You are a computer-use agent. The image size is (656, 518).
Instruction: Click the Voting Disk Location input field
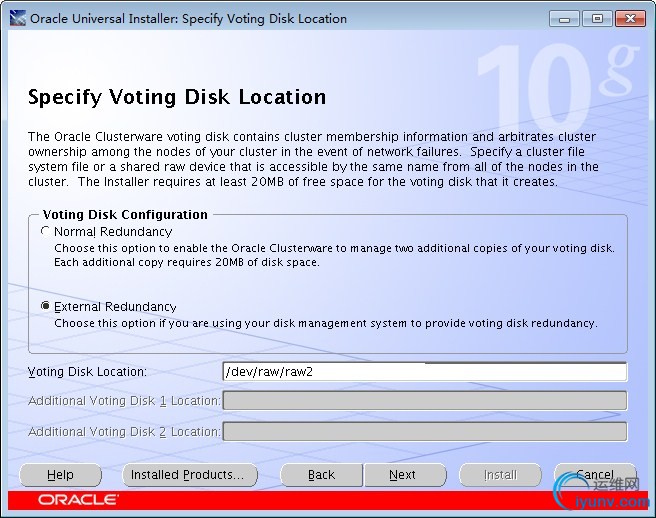click(425, 372)
